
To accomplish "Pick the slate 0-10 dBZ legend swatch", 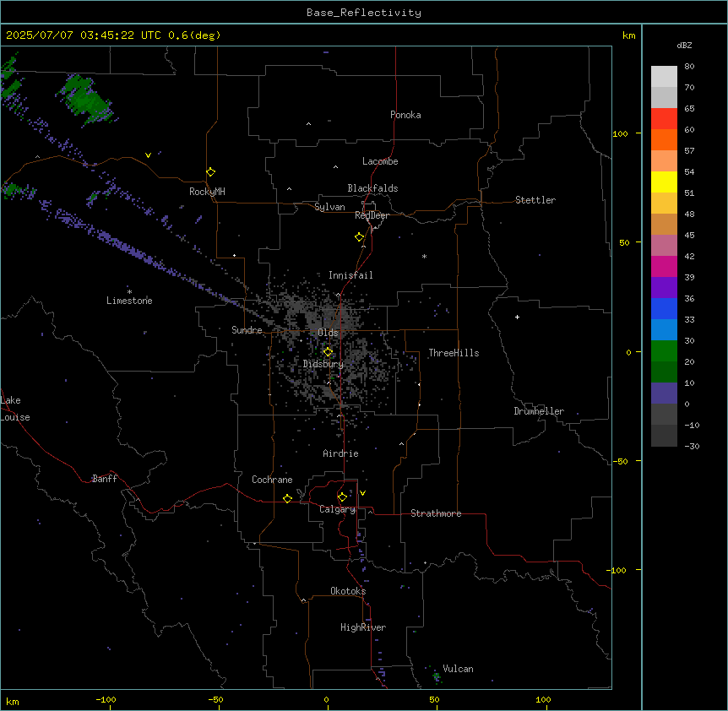I will click(664, 393).
